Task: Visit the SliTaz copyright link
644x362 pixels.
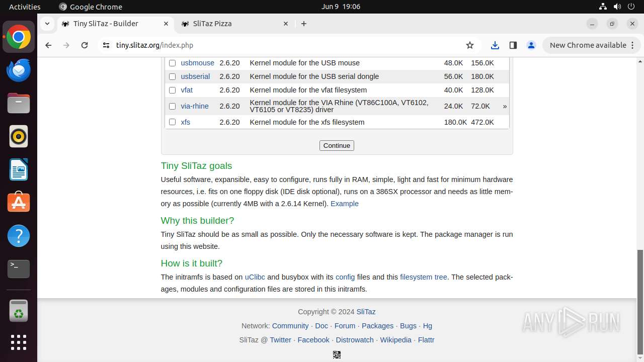Action: 366,312
